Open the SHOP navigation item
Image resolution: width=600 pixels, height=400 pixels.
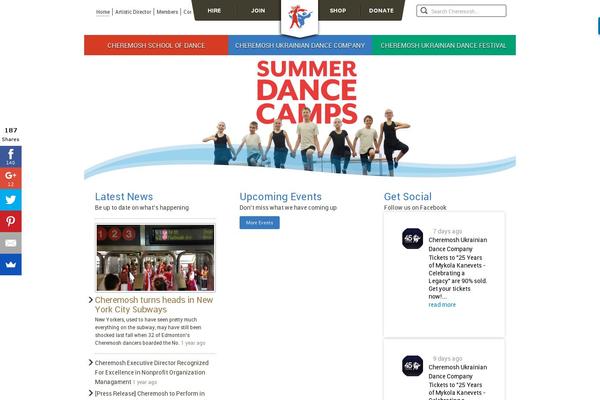click(338, 11)
